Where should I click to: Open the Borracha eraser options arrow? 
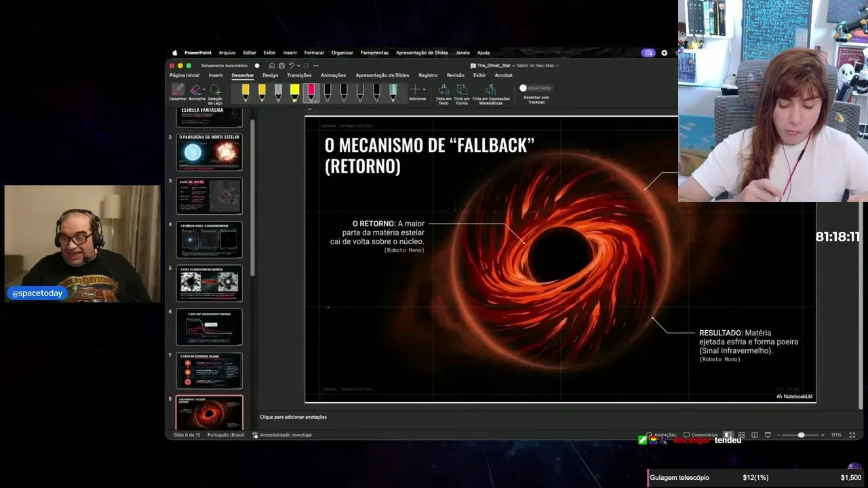(203, 89)
